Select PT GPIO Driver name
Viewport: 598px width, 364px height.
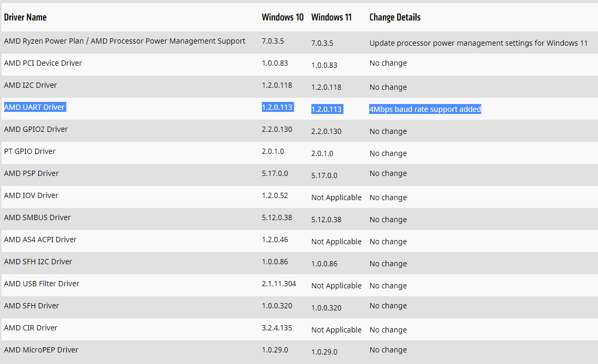pos(30,152)
